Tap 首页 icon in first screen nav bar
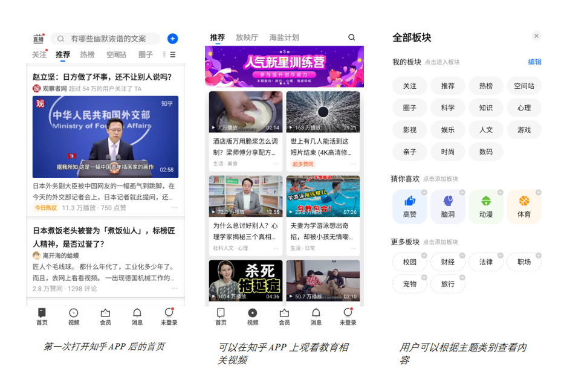561x392 pixels. tap(42, 316)
